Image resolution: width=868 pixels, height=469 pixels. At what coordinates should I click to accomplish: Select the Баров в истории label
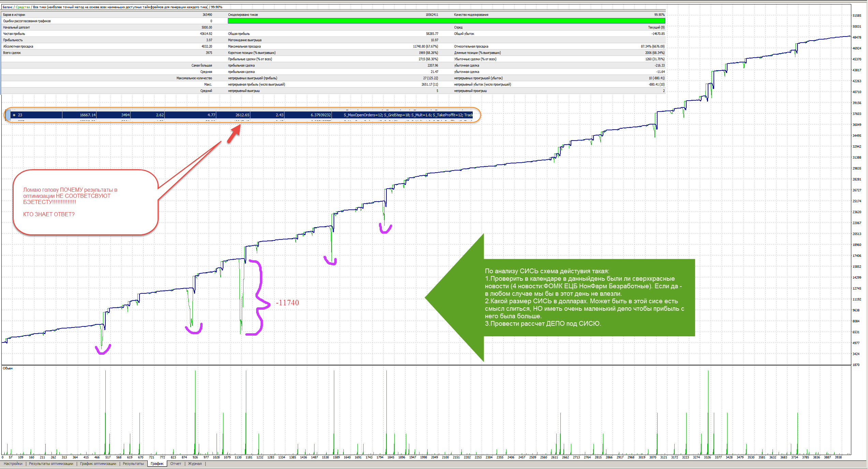click(14, 15)
